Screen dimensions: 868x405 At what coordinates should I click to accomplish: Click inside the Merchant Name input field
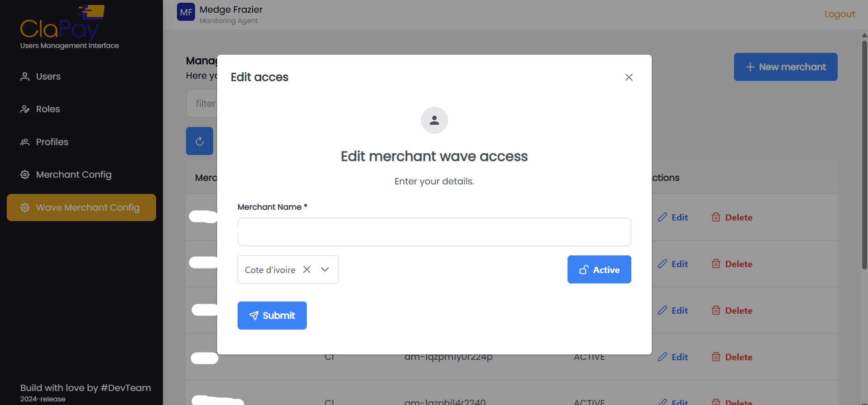[434, 231]
